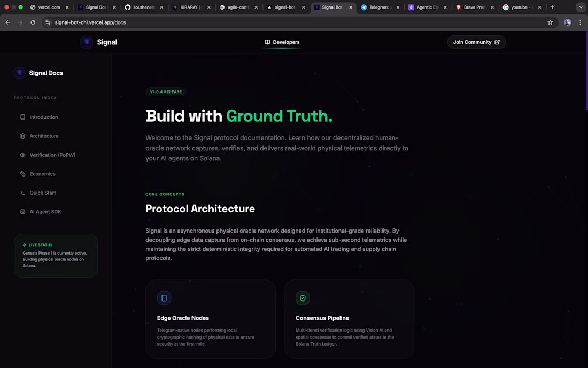Close the vercel.com tab
Image resolution: width=588 pixels, height=368 pixels.
pos(67,7)
